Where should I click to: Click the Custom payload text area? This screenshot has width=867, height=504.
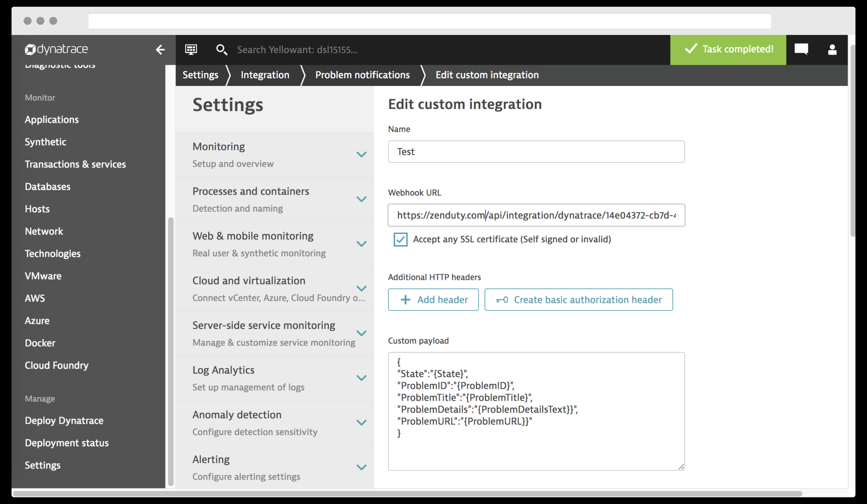536,447
